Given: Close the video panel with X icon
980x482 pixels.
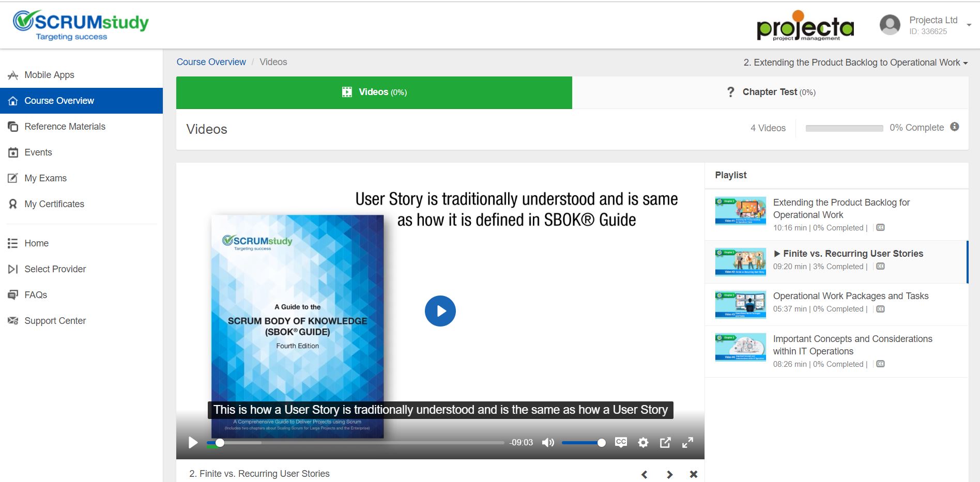Looking at the screenshot, I should 694,474.
